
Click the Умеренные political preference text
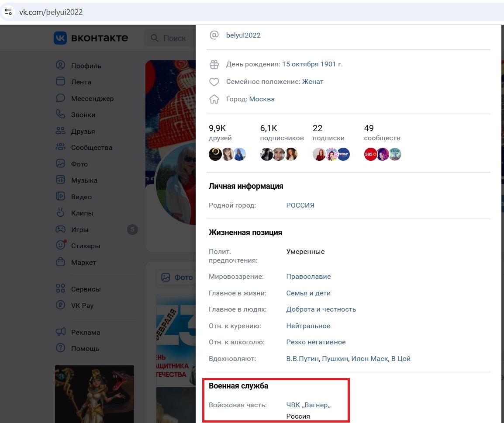[x=305, y=252]
